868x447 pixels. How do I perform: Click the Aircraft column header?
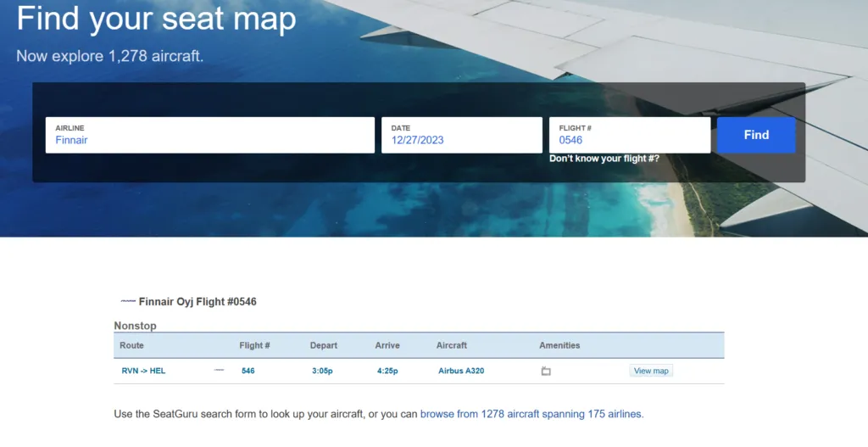(x=452, y=345)
